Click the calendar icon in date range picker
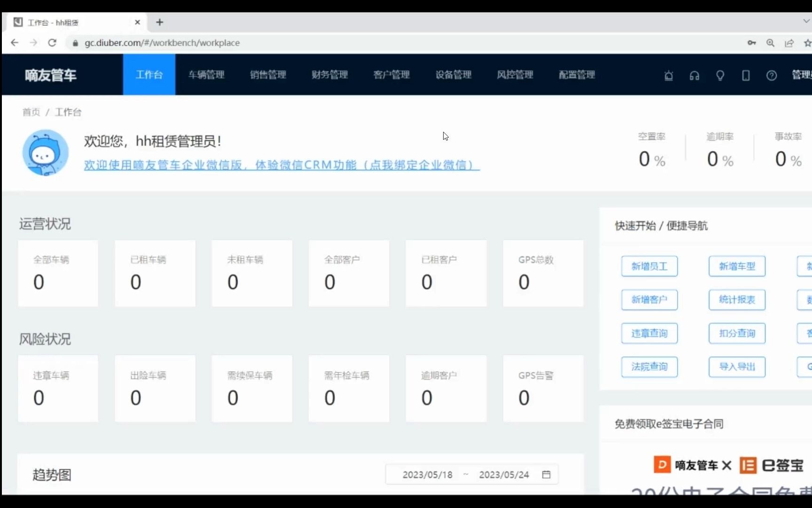The width and height of the screenshot is (812, 508). 546,474
